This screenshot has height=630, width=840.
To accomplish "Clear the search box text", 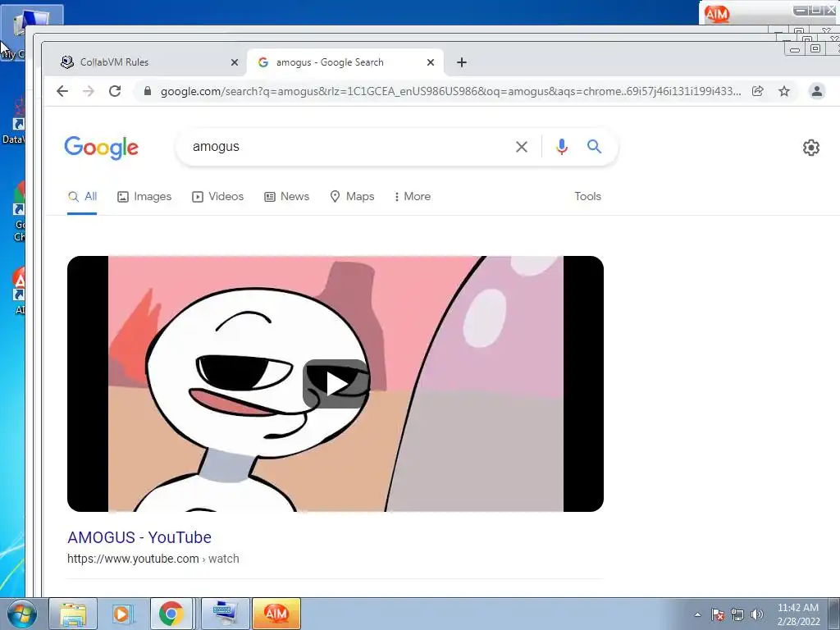I will (521, 147).
